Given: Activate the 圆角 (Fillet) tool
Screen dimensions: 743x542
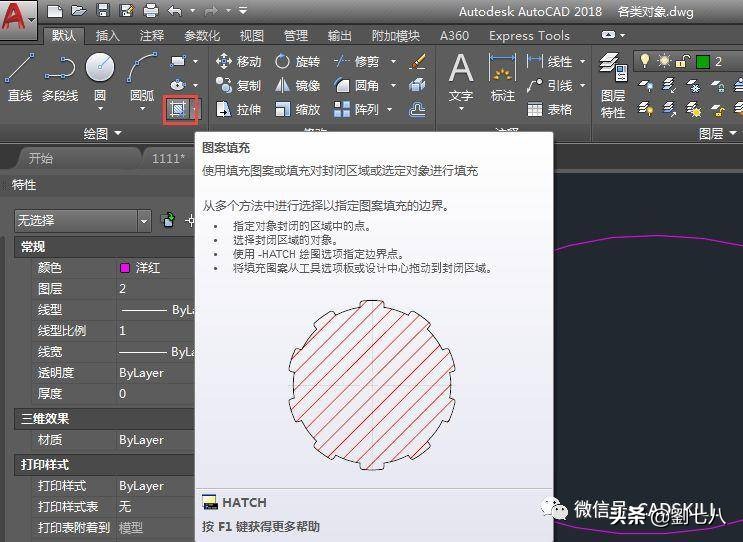Looking at the screenshot, I should click(x=356, y=85).
